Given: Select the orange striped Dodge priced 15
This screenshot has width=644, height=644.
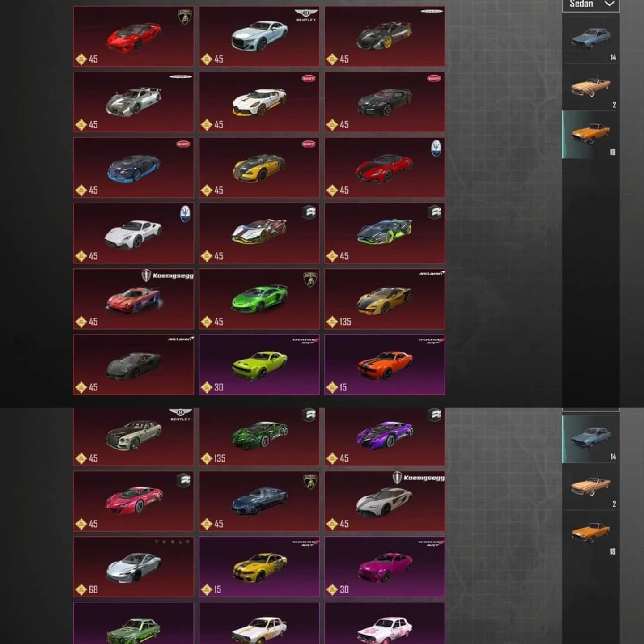Looking at the screenshot, I should [385, 364].
